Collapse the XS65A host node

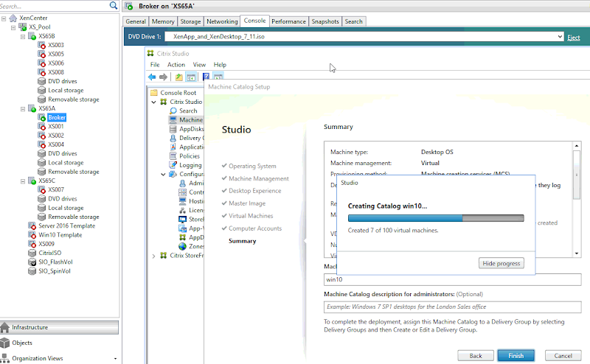click(x=23, y=108)
